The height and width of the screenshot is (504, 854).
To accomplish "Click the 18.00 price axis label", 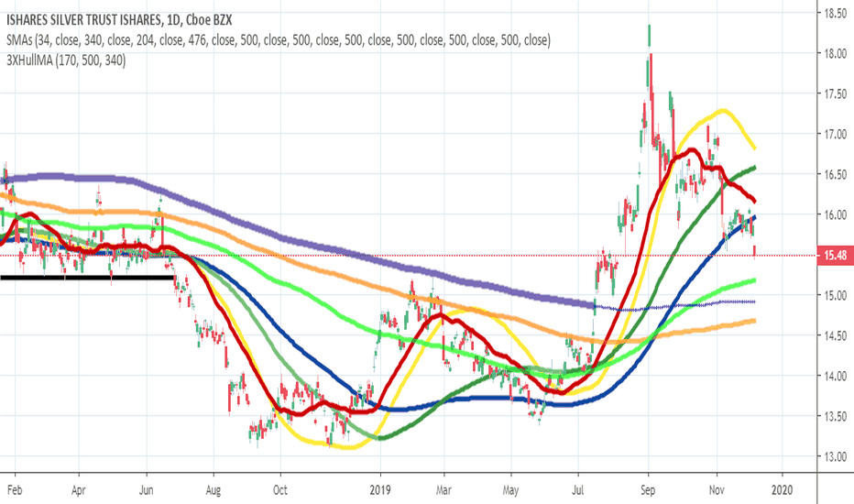I will point(835,53).
